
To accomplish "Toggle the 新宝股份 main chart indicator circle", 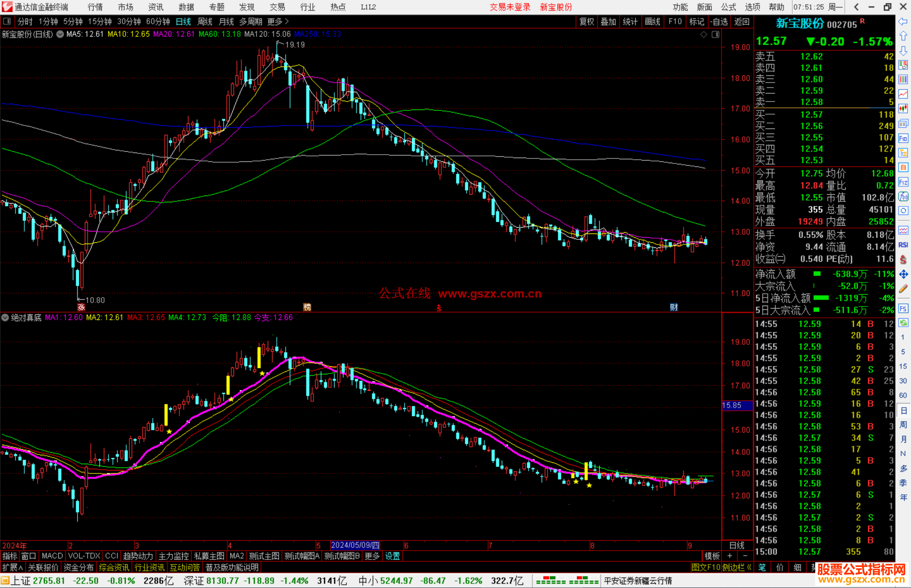I will 60,34.
